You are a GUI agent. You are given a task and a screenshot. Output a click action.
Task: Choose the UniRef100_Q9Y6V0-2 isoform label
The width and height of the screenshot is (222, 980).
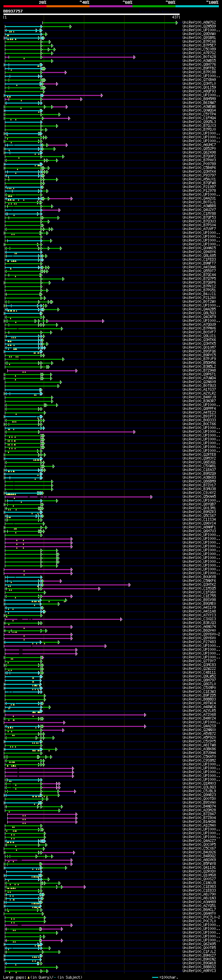coord(201,634)
